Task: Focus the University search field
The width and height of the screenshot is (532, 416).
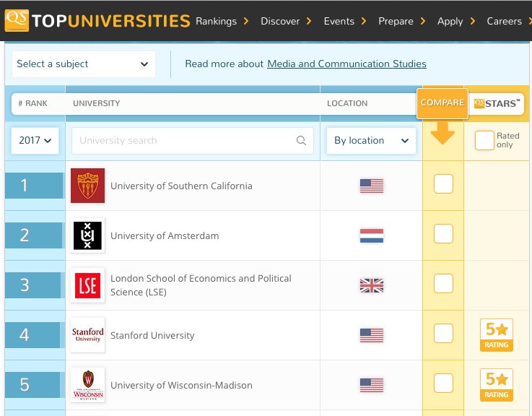Action: click(x=193, y=140)
